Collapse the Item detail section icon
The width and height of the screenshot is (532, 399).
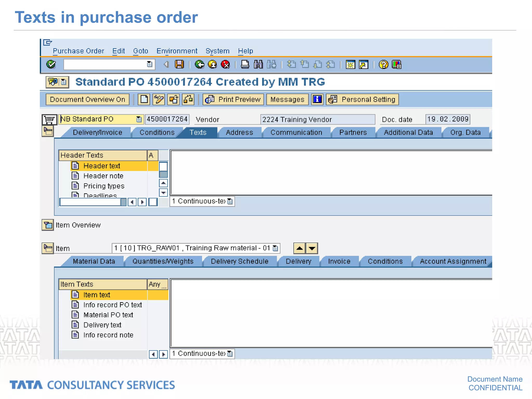(48, 248)
